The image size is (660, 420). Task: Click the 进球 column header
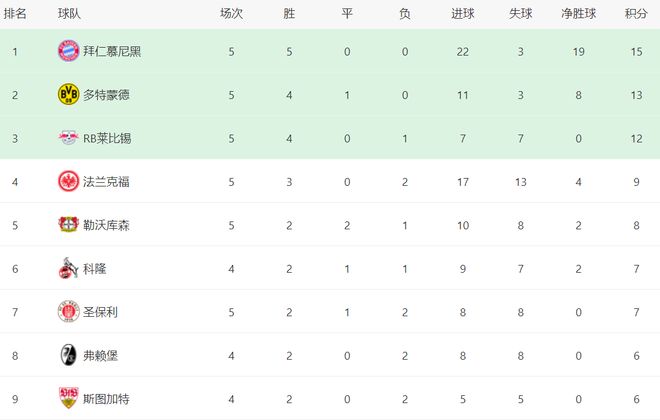(x=462, y=13)
